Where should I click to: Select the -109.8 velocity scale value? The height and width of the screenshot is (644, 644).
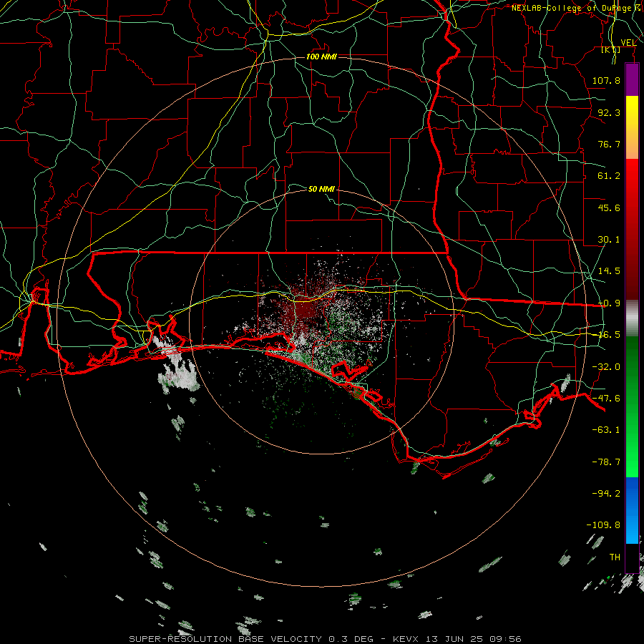pos(603,525)
